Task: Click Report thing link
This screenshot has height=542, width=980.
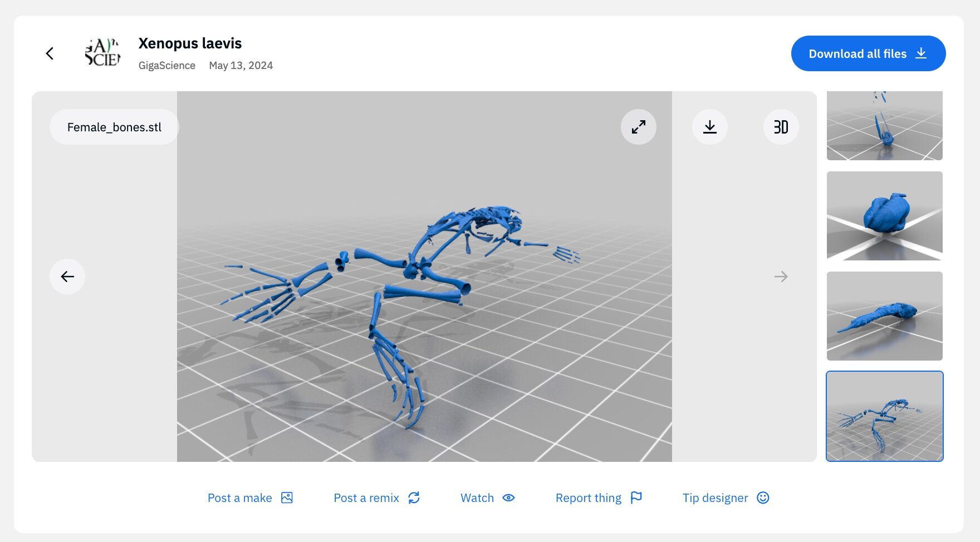Action: point(599,498)
